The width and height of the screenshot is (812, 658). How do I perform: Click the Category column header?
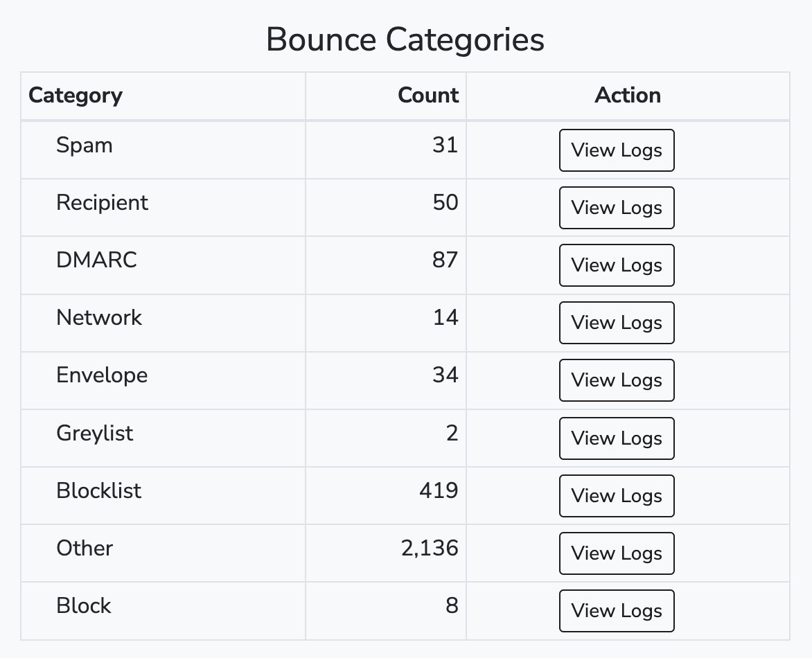(x=76, y=96)
